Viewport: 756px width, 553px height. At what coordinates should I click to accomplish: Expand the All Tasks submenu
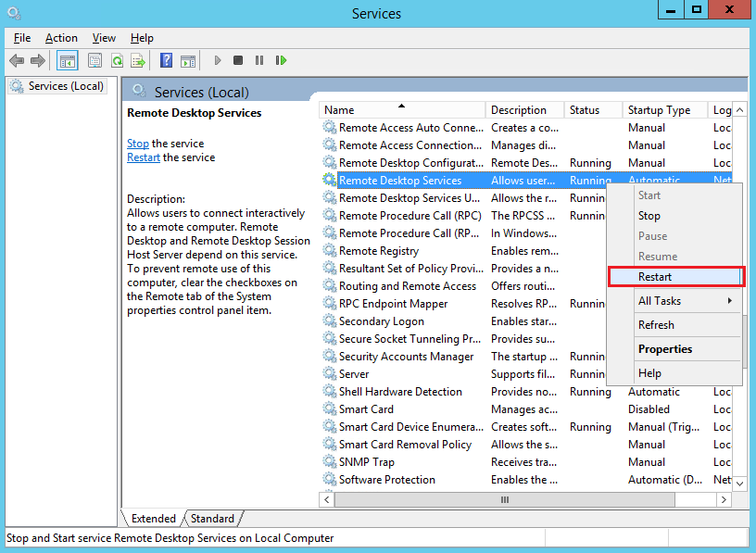click(x=674, y=301)
